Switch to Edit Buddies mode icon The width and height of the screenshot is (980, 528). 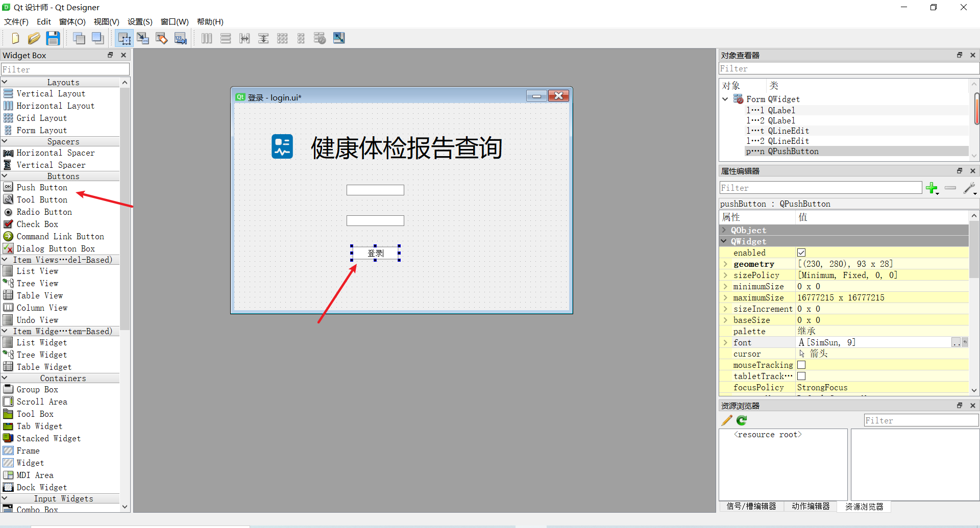162,38
